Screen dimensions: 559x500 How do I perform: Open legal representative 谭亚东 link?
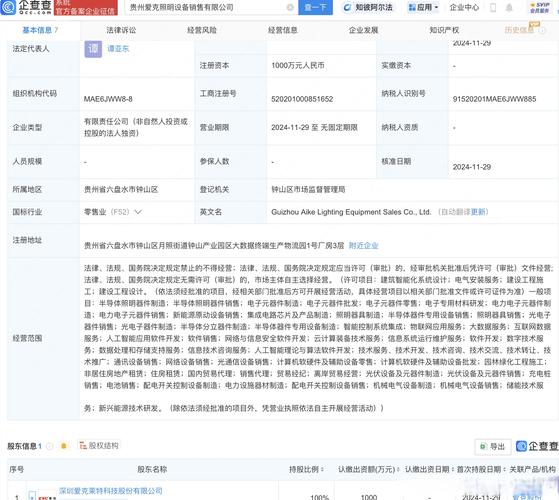point(118,48)
